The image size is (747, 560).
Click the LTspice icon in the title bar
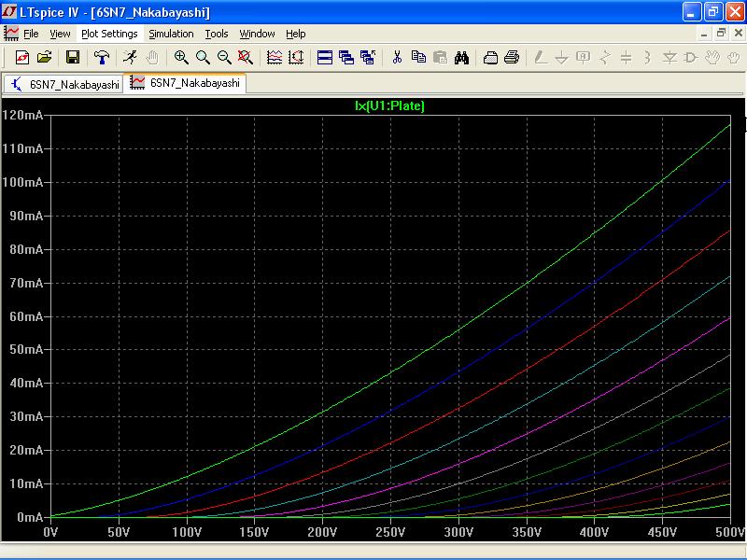[9, 11]
